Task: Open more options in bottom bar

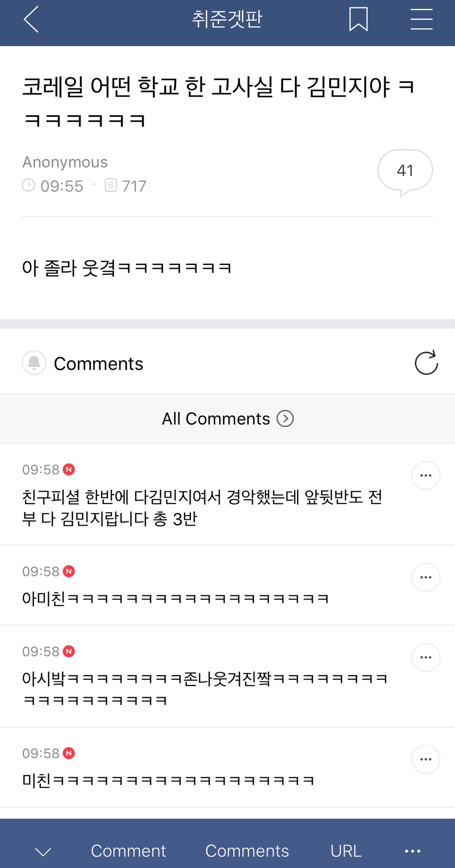Action: pos(412,851)
